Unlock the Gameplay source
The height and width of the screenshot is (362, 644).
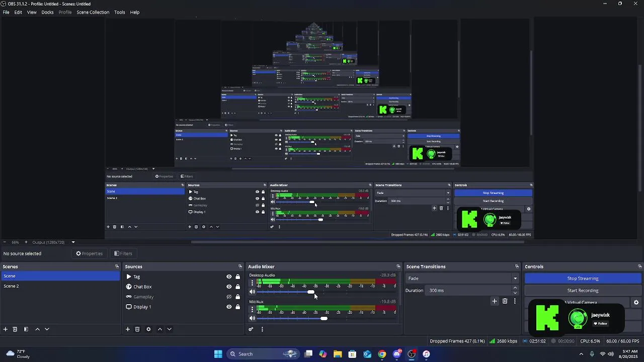[x=237, y=297]
